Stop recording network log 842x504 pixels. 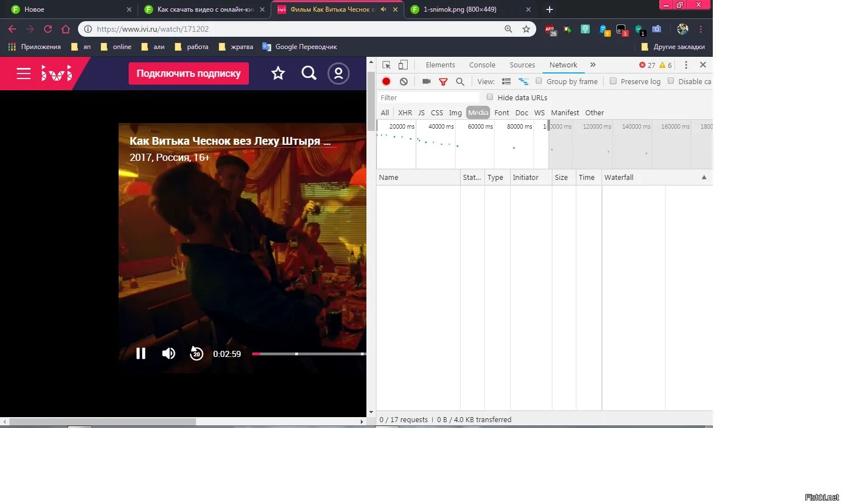[x=386, y=81]
